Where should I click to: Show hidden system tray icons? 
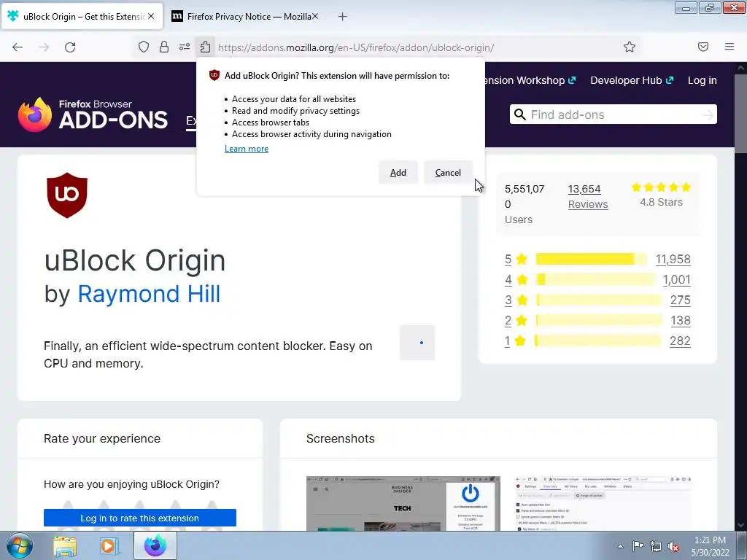click(x=620, y=546)
